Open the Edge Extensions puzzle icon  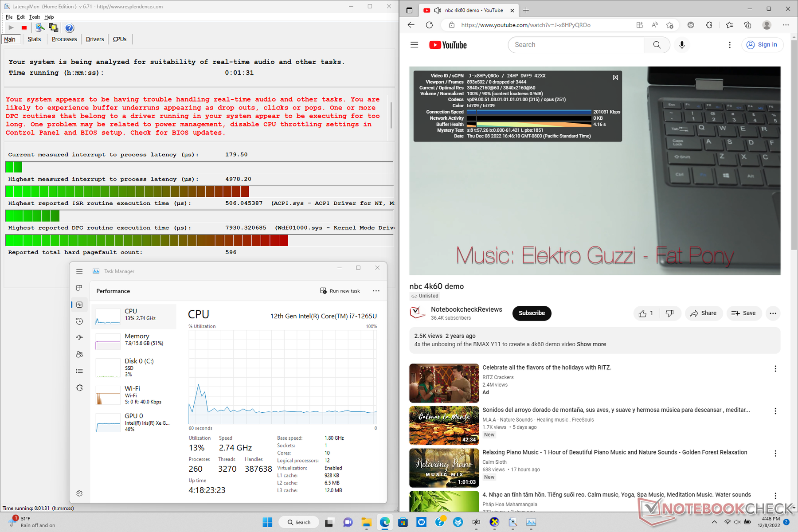[709, 25]
